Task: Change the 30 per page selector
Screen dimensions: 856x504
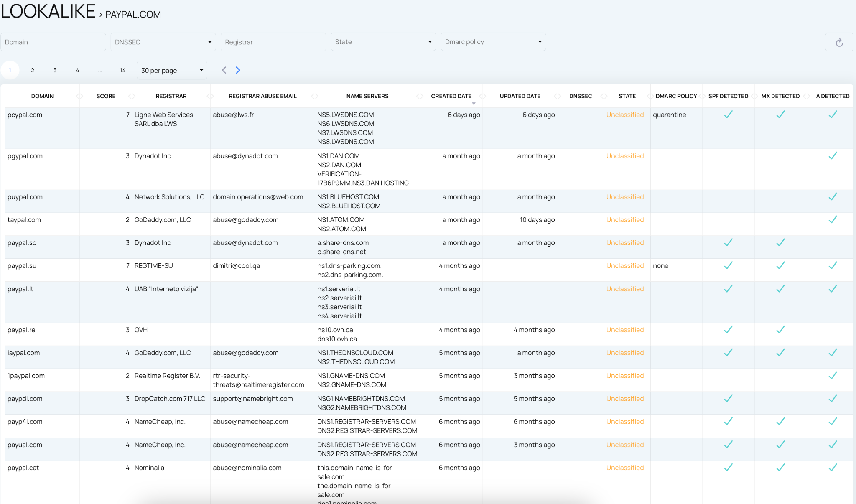Action: coord(172,70)
